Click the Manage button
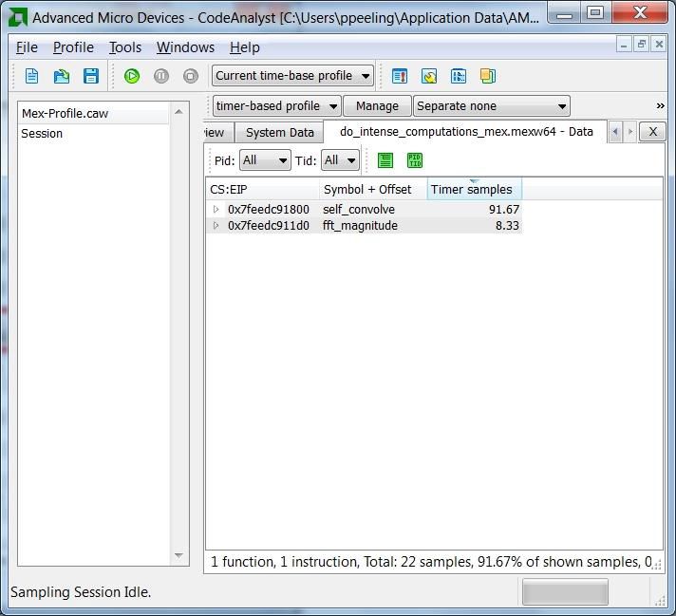This screenshot has width=676, height=616. [x=377, y=106]
